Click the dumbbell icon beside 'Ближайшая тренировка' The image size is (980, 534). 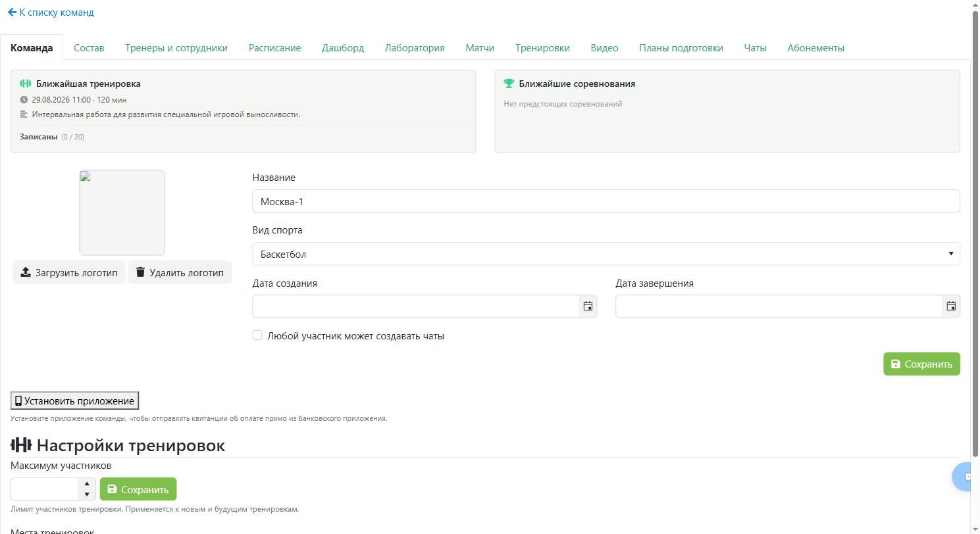click(x=26, y=84)
